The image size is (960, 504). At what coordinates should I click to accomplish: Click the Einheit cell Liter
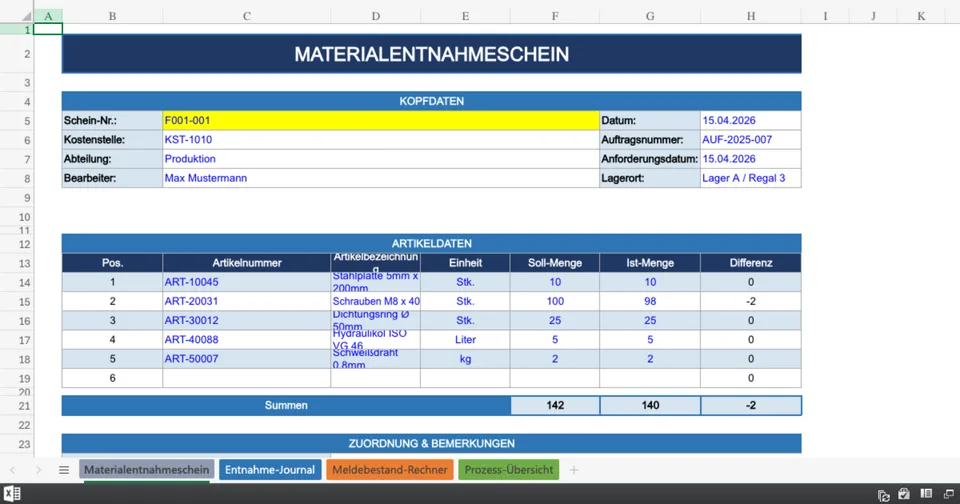tap(465, 339)
